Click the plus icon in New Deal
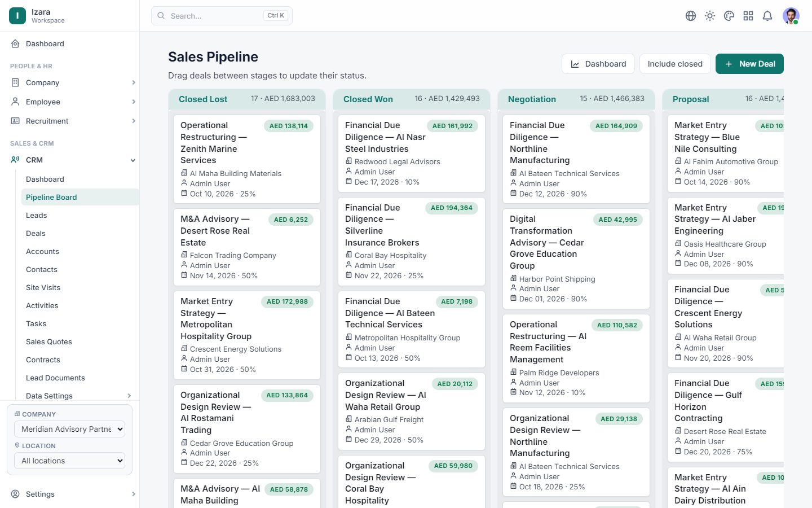812x508 pixels. 729,64
